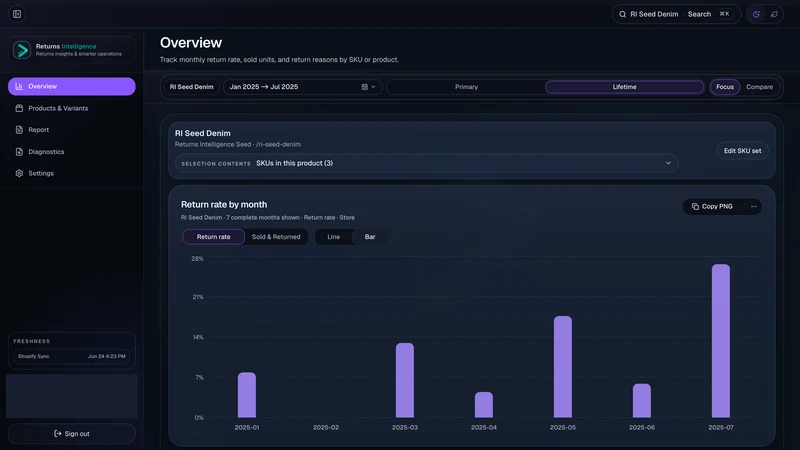This screenshot has height=450, width=800.
Task: Switch chart to Bar view
Action: click(x=370, y=237)
